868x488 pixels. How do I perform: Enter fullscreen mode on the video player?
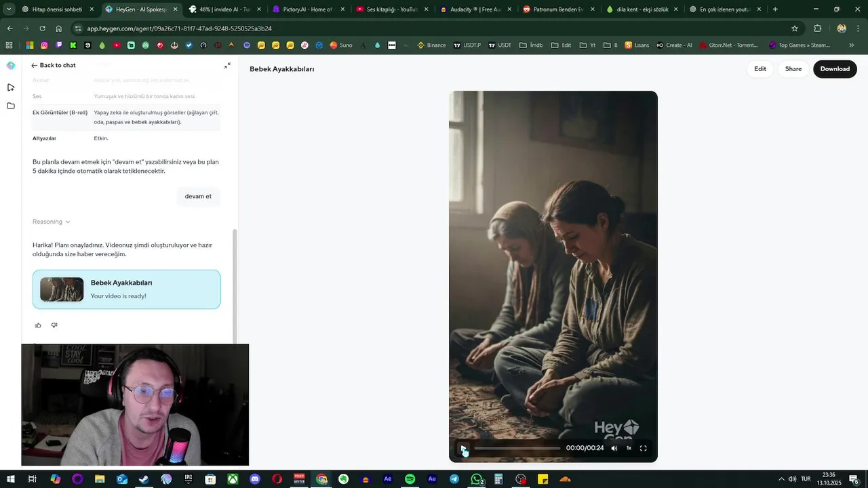tap(644, 448)
